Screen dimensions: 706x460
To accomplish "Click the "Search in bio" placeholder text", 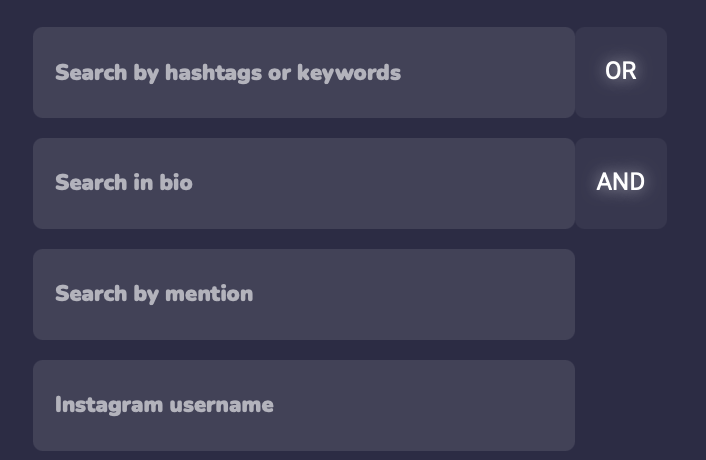I will coord(124,183).
